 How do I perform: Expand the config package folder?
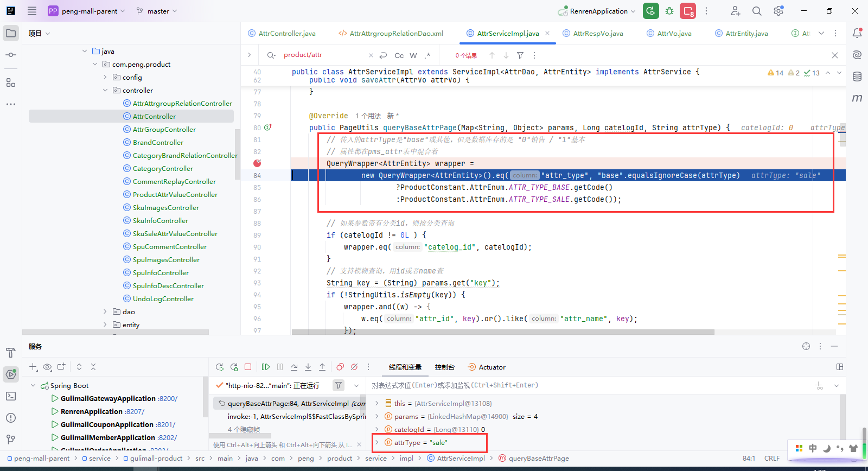click(x=105, y=77)
